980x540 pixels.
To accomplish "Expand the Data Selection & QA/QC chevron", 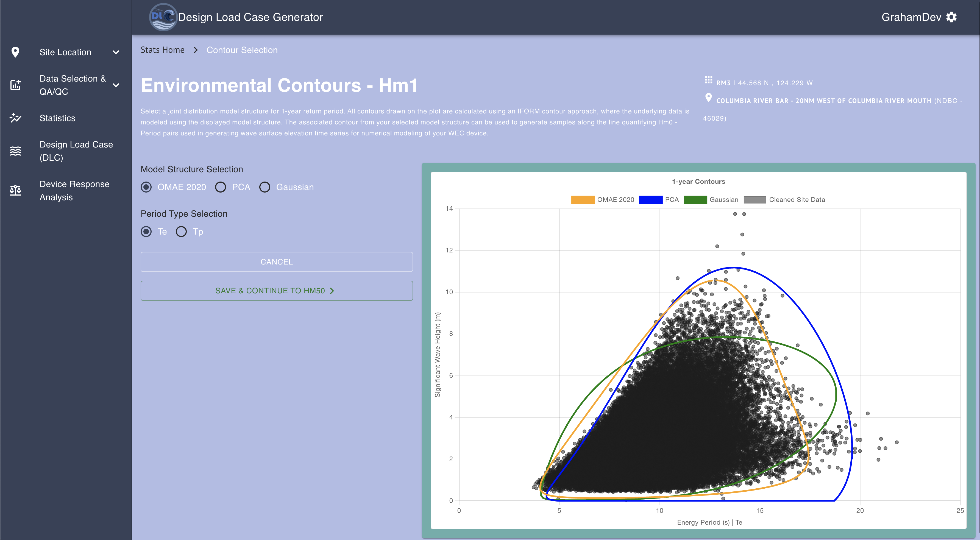I will point(116,85).
